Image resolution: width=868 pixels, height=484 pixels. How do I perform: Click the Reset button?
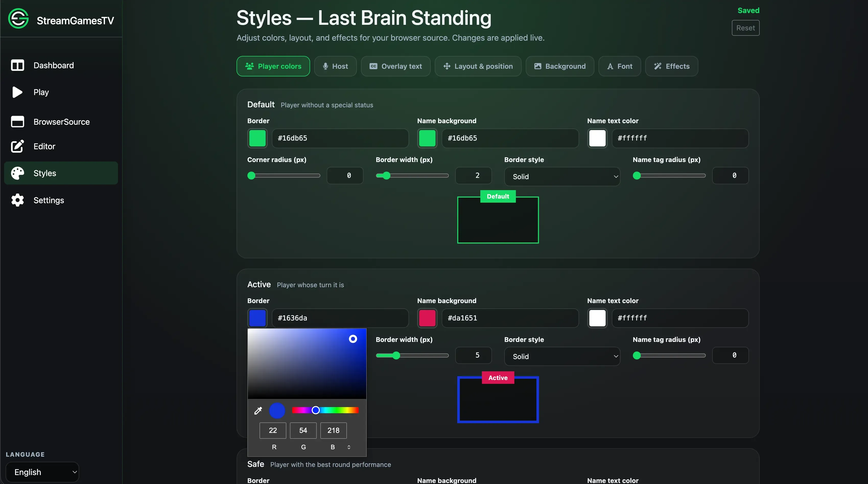pos(745,28)
